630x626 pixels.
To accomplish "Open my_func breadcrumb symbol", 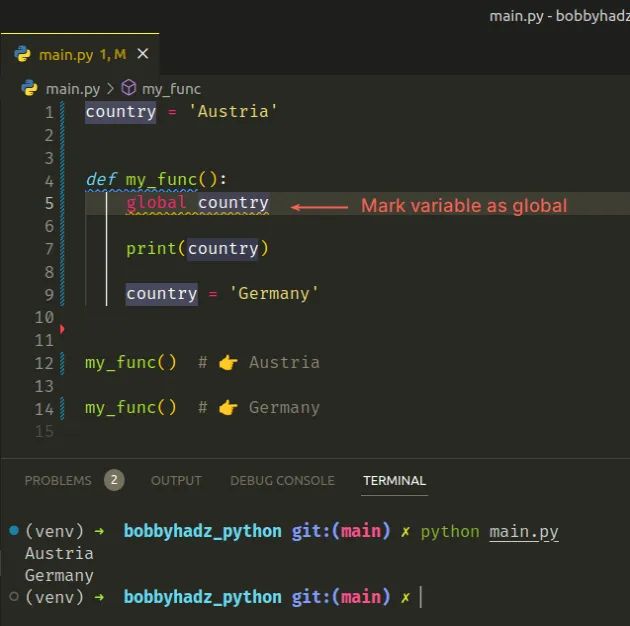I will click(171, 89).
